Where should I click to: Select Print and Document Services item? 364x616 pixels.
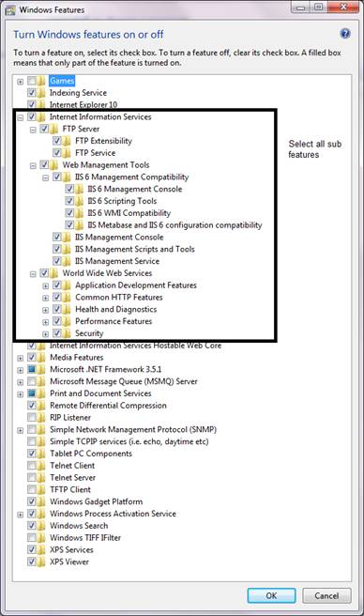tap(100, 393)
